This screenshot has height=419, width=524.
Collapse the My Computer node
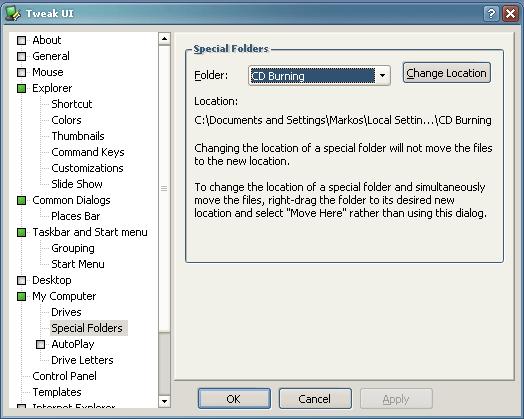(x=21, y=296)
